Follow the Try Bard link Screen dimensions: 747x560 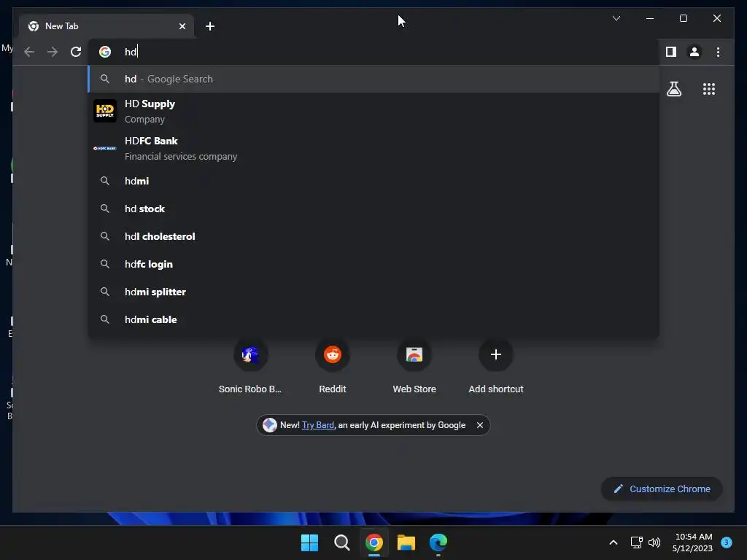click(x=318, y=425)
